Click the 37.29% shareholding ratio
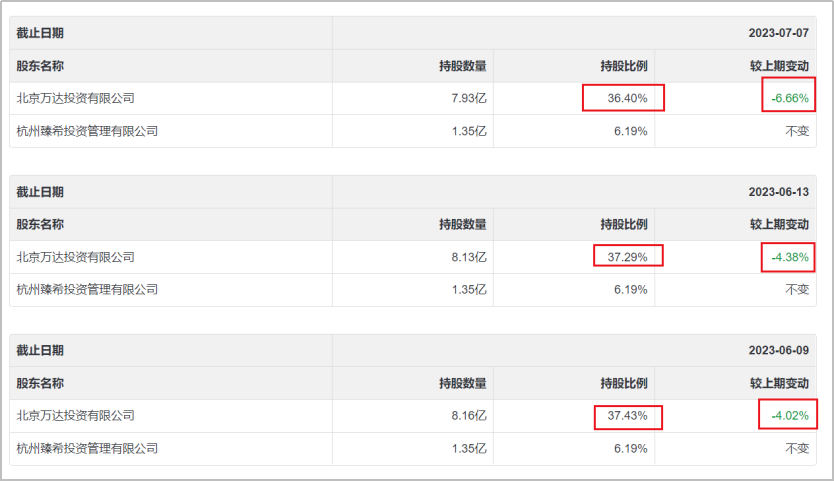The width and height of the screenshot is (834, 481). point(627,258)
